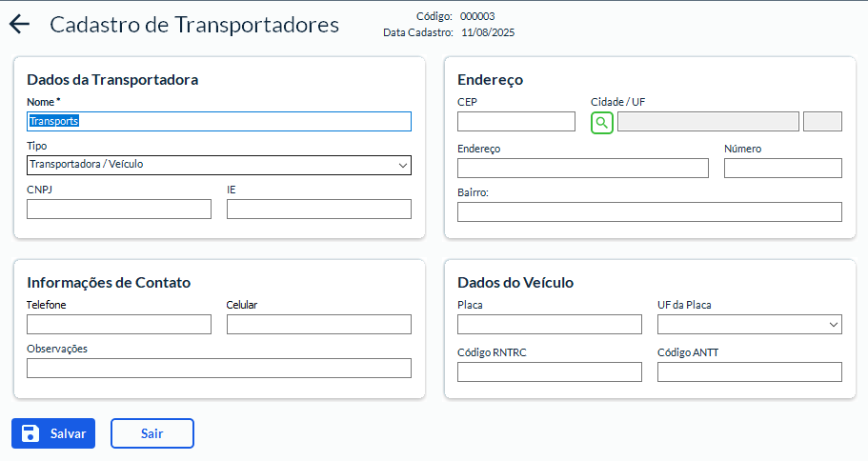Click the back arrow icon
The image size is (868, 461).
point(19,25)
